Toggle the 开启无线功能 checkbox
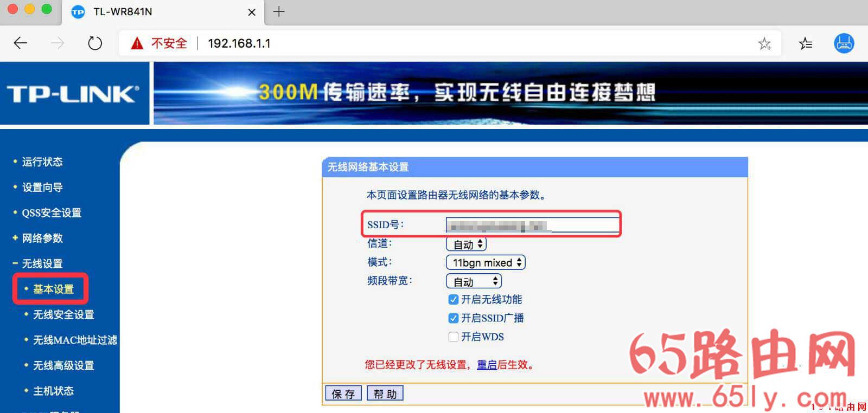This screenshot has width=868, height=413. [x=454, y=299]
